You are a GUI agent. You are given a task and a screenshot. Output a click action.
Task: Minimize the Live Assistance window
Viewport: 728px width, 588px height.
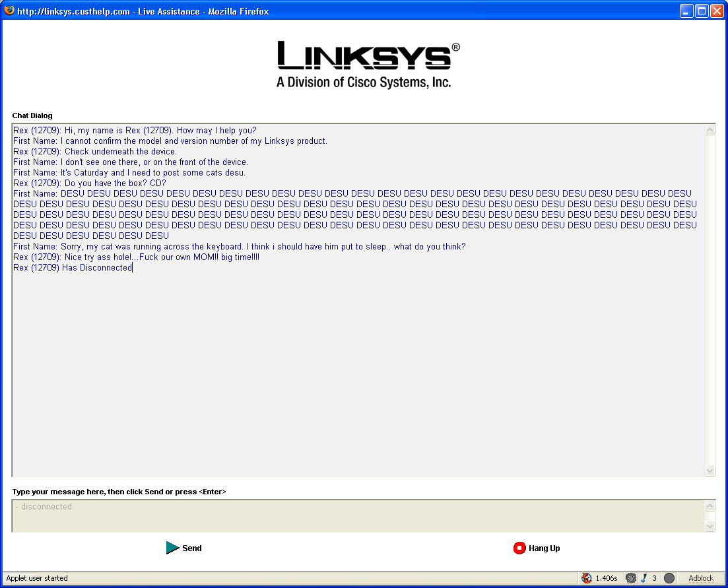pos(686,11)
